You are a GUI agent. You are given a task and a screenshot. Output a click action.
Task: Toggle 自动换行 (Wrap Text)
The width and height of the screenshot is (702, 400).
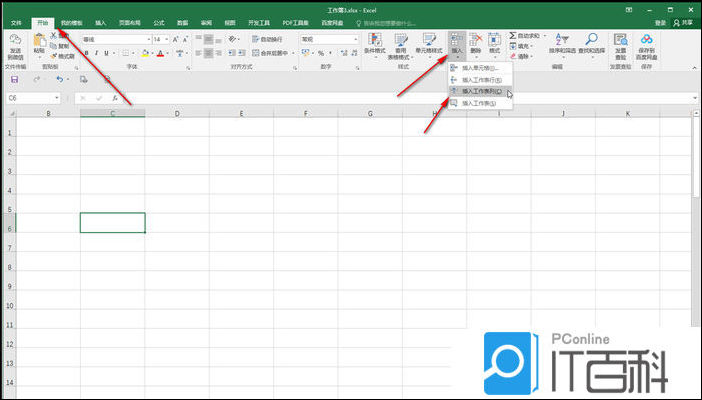click(267, 39)
